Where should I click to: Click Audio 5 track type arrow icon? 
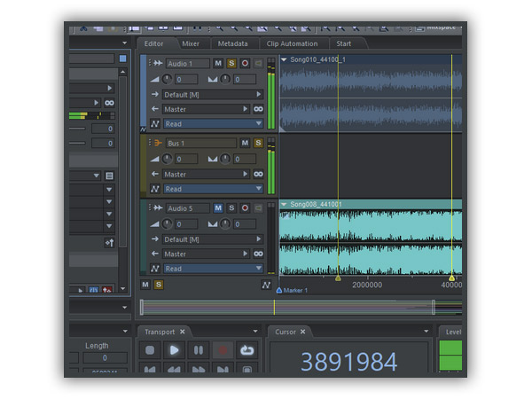click(158, 208)
